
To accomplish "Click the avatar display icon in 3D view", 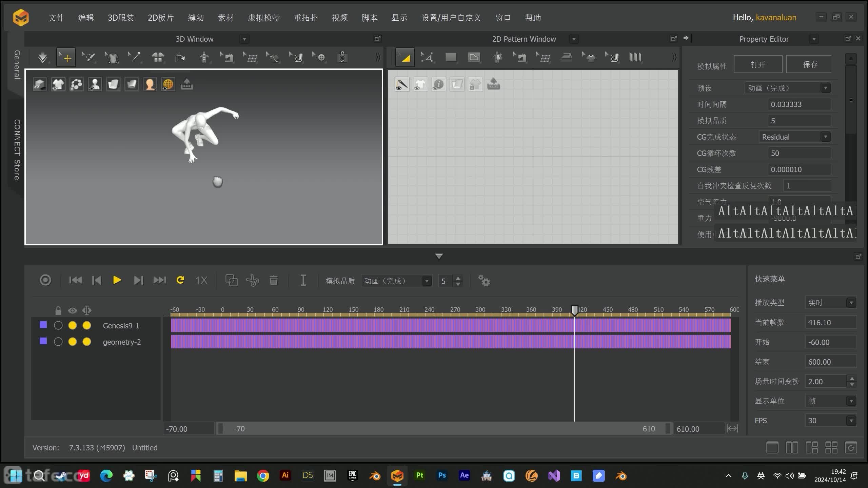I will [x=95, y=84].
